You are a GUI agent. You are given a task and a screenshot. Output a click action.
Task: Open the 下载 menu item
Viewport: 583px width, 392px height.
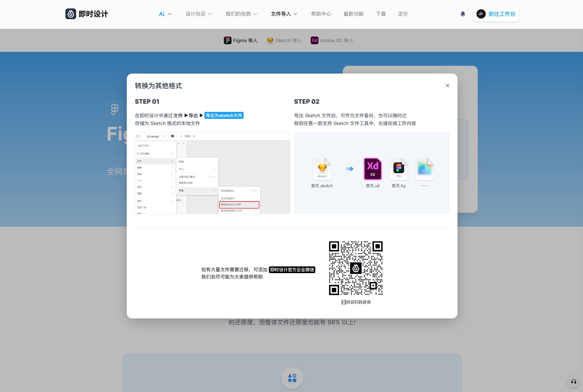(x=381, y=14)
